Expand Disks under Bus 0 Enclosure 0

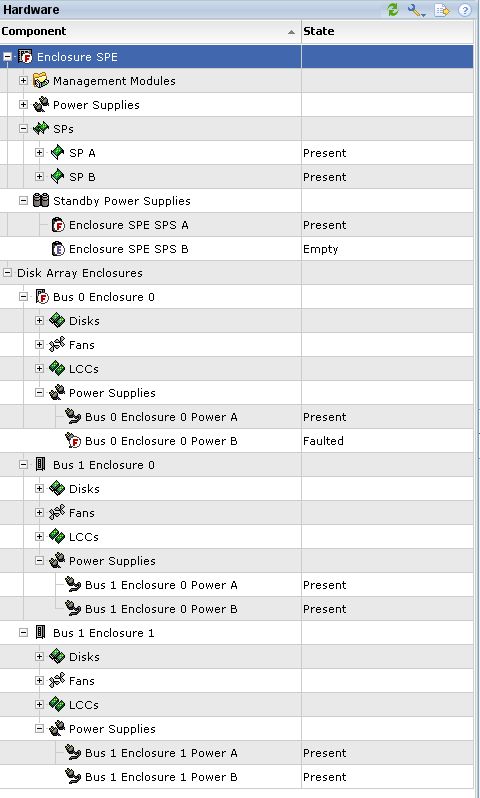pyautogui.click(x=39, y=321)
